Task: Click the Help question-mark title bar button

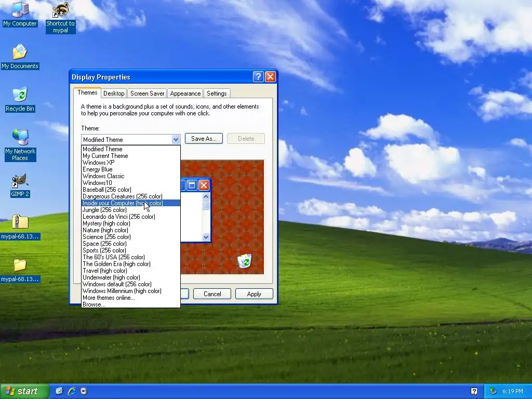Action: [x=258, y=77]
